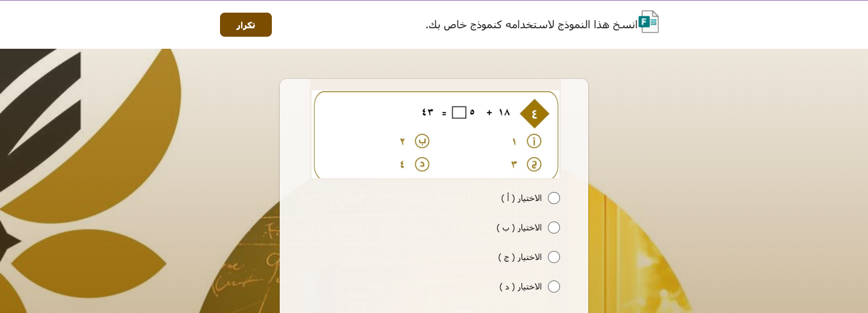Click the result ٤٣ in the equation
Viewport: 868px width, 313px height.
click(427, 113)
